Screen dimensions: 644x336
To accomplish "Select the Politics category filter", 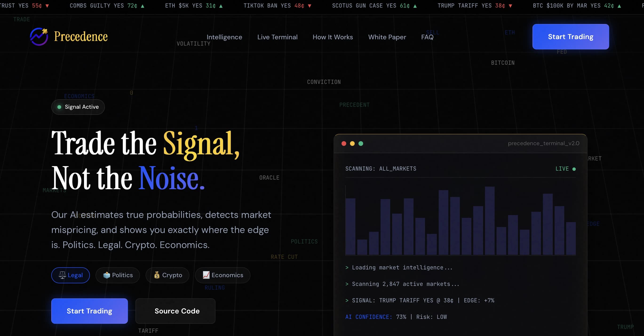I will [118, 275].
